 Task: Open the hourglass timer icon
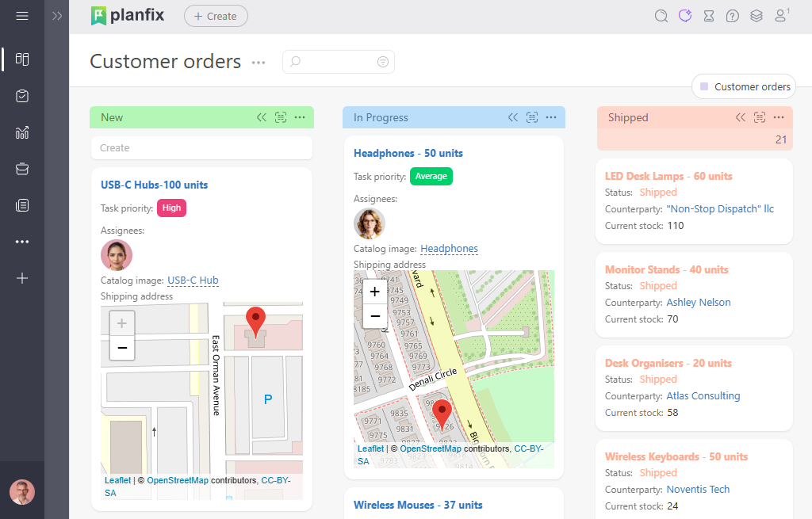pyautogui.click(x=709, y=16)
